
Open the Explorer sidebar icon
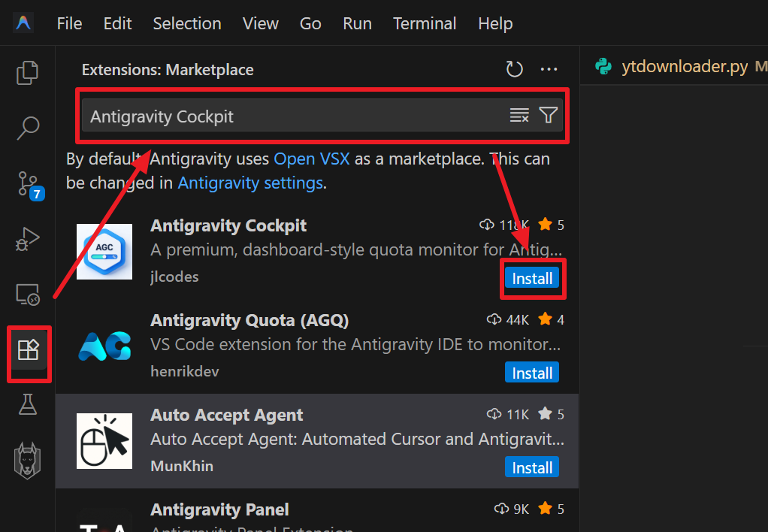[27, 72]
